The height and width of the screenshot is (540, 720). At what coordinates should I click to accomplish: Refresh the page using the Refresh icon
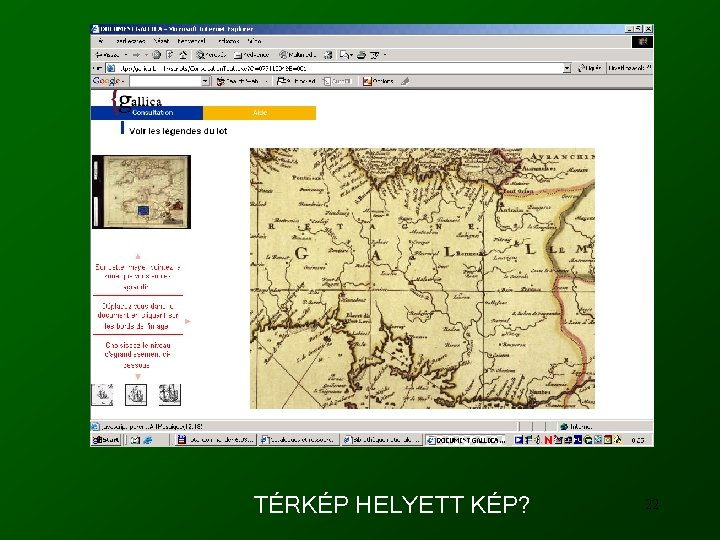(170, 55)
